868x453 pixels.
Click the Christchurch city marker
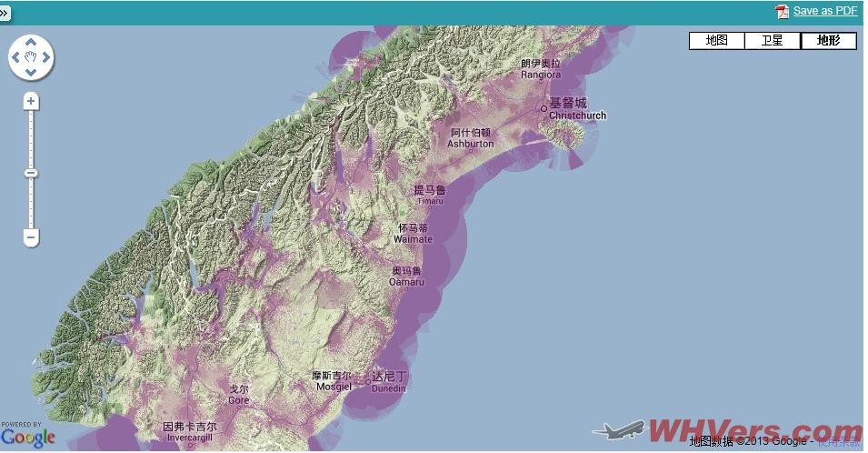(544, 108)
